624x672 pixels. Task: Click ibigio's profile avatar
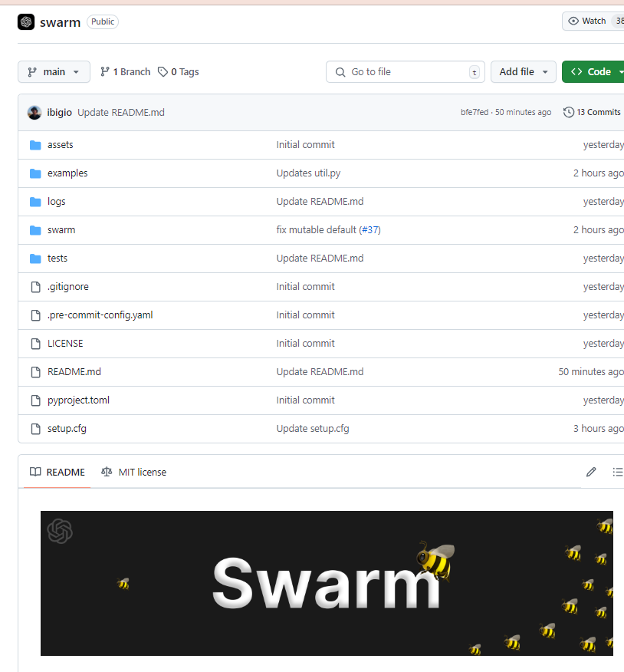(x=34, y=112)
